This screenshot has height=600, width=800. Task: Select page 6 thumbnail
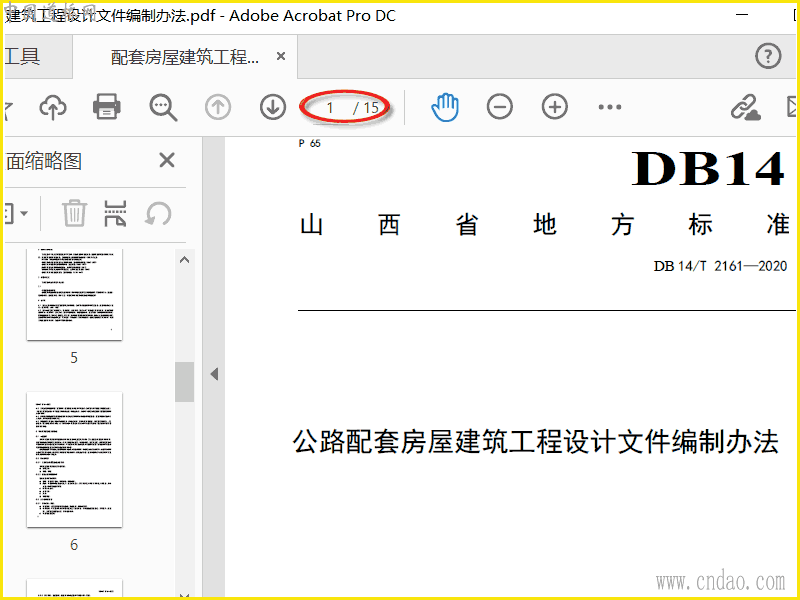pos(74,460)
